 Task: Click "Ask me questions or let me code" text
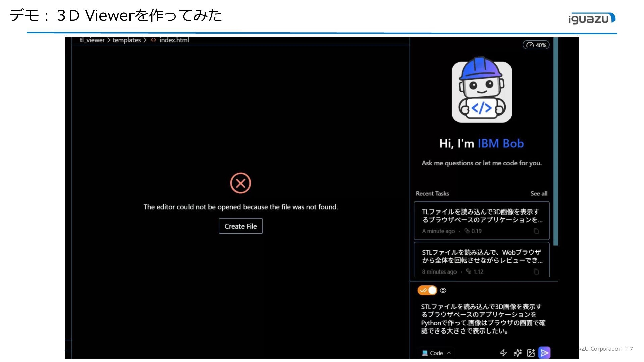482,163
